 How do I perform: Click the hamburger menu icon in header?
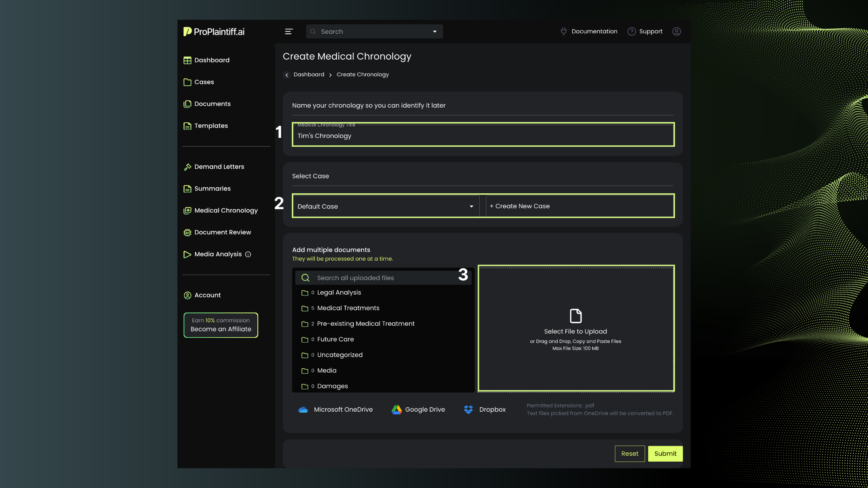pos(289,31)
